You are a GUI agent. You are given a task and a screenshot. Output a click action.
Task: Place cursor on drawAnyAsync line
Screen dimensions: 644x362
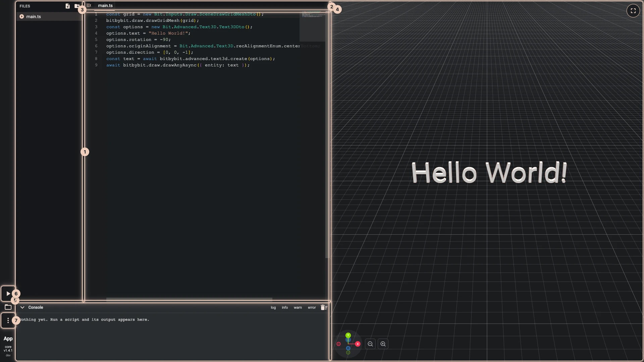coord(178,65)
